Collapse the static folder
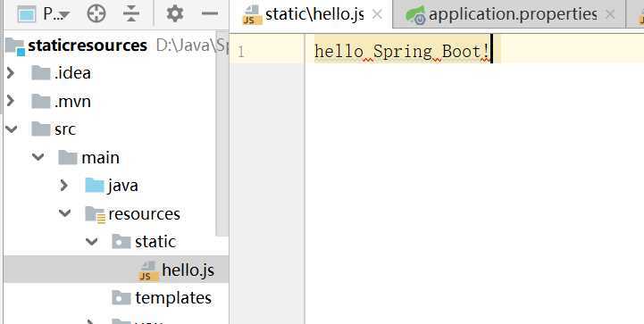644x324 pixels. pyautogui.click(x=92, y=242)
